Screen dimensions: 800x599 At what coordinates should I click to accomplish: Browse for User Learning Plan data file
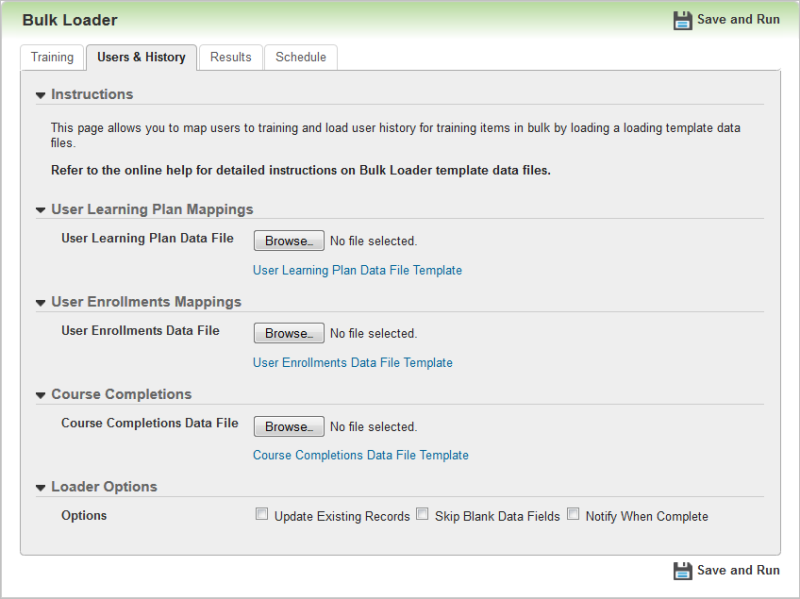(x=289, y=241)
